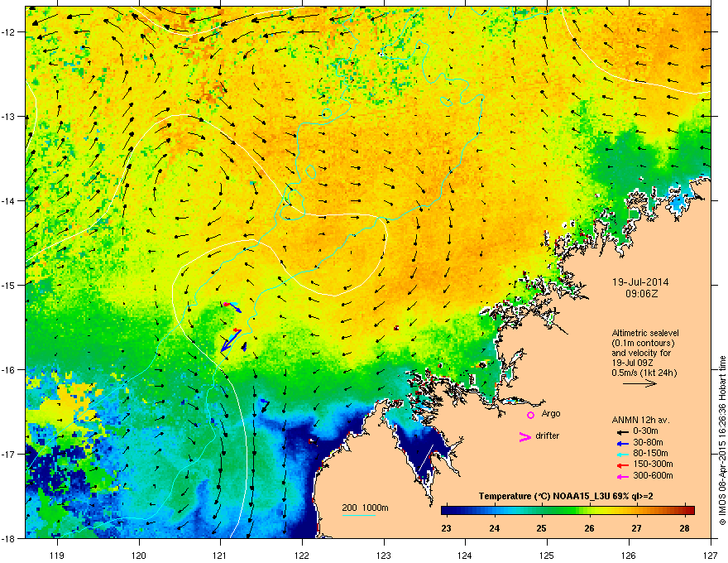Click the latitude axis label -14
The width and height of the screenshot is (728, 563).
coord(8,200)
